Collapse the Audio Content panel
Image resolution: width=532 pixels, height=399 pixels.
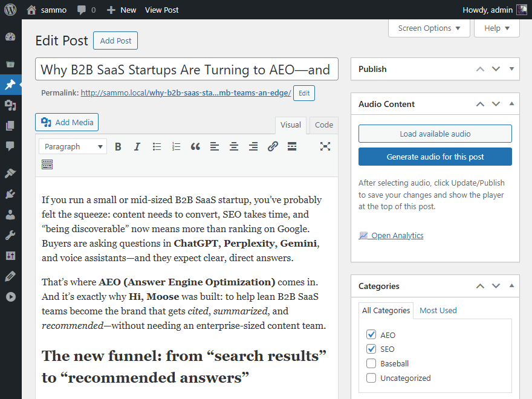click(511, 104)
